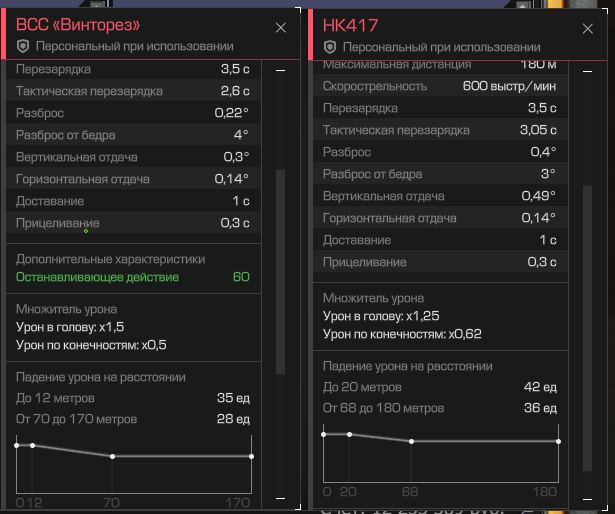
Task: Click the 170 axis label on Винторез graph
Action: point(238,503)
